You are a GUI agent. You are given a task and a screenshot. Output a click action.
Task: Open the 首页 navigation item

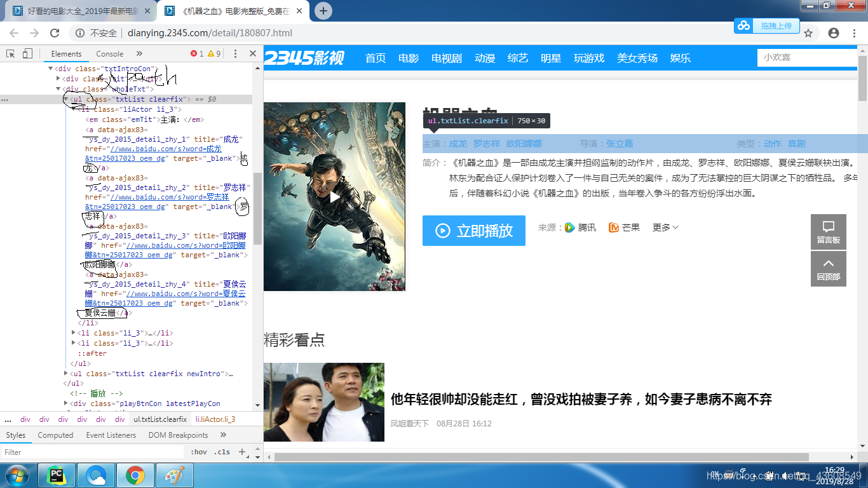click(376, 58)
